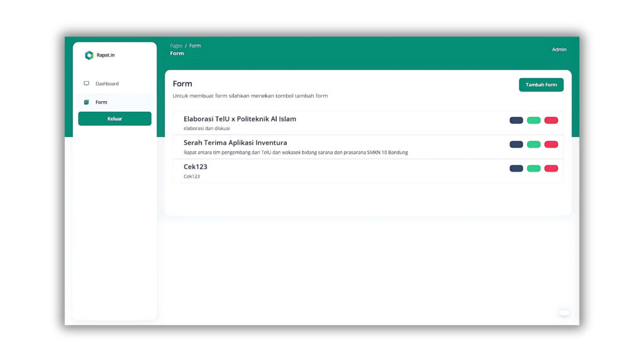Click Pages in the breadcrumb
Viewport: 644px width, 362px height.
tap(176, 45)
